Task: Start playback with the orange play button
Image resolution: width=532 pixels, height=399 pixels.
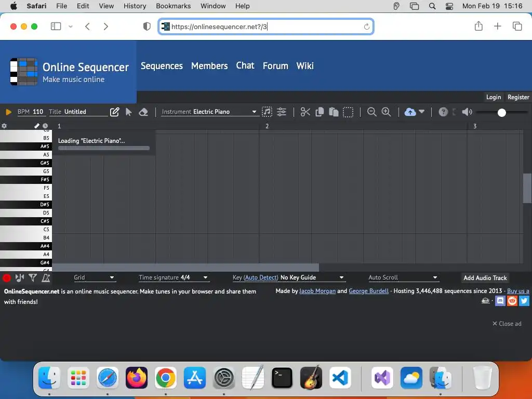Action: pyautogui.click(x=8, y=112)
